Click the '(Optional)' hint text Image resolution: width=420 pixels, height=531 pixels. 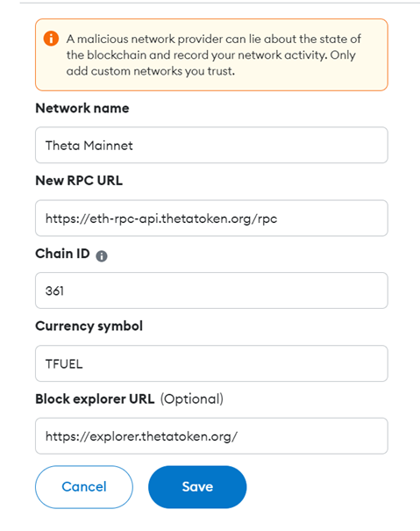191,399
